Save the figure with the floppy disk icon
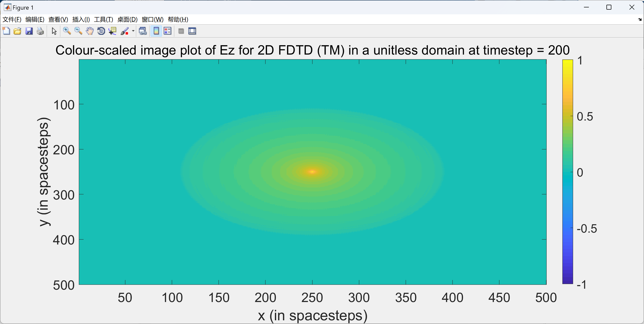This screenshot has height=324, width=644. [x=29, y=31]
